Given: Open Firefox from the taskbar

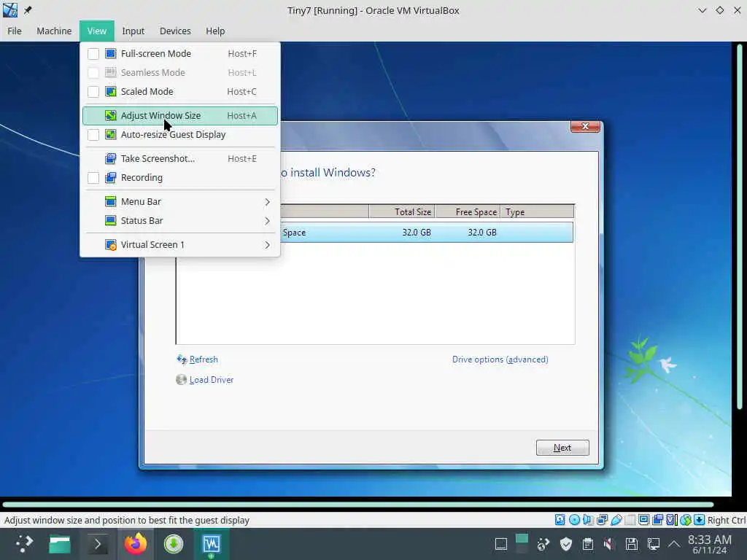Looking at the screenshot, I should (136, 544).
